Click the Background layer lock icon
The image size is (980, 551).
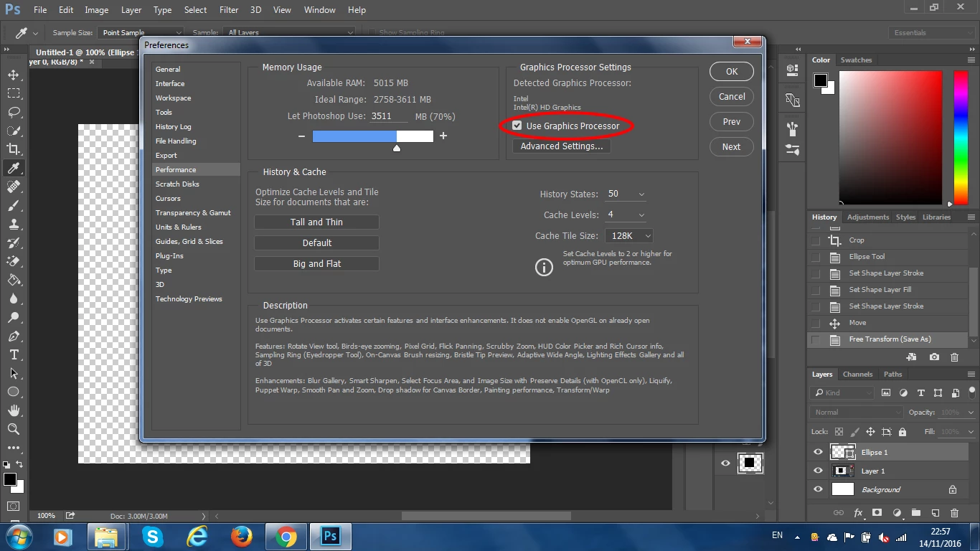[953, 489]
